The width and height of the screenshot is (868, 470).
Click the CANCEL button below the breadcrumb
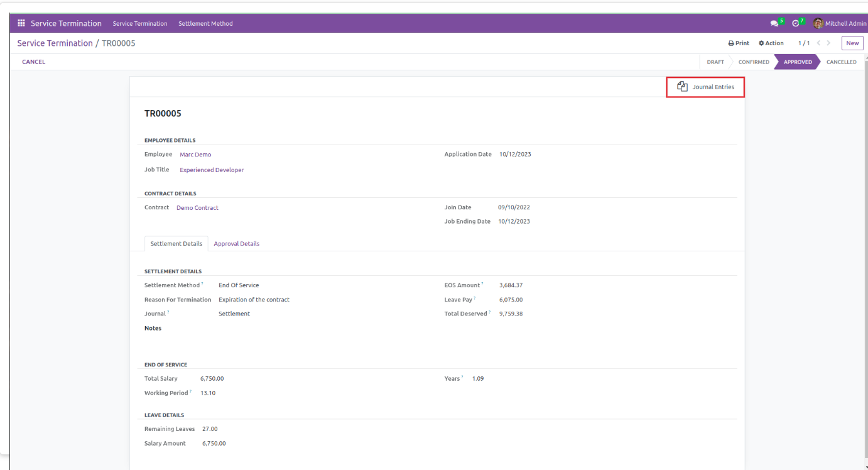tap(34, 62)
